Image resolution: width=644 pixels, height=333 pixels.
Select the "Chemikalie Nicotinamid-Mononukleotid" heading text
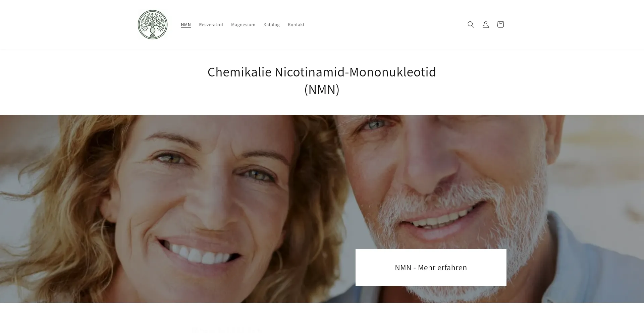[322, 72]
